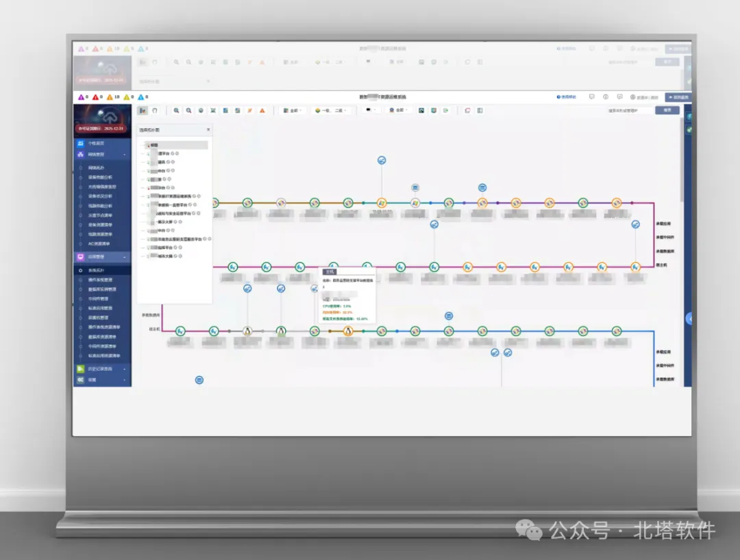Click the green export arrow toolbar icon
Viewport: 740px width, 560px height.
click(446, 110)
